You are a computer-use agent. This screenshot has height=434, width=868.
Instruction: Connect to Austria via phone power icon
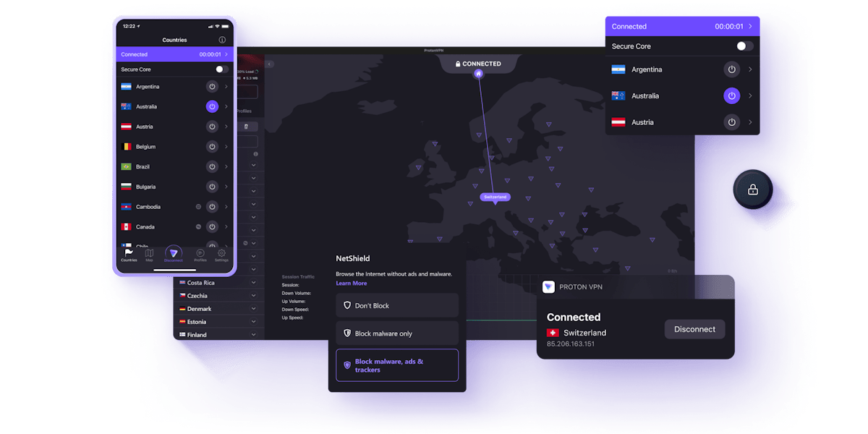tap(212, 127)
